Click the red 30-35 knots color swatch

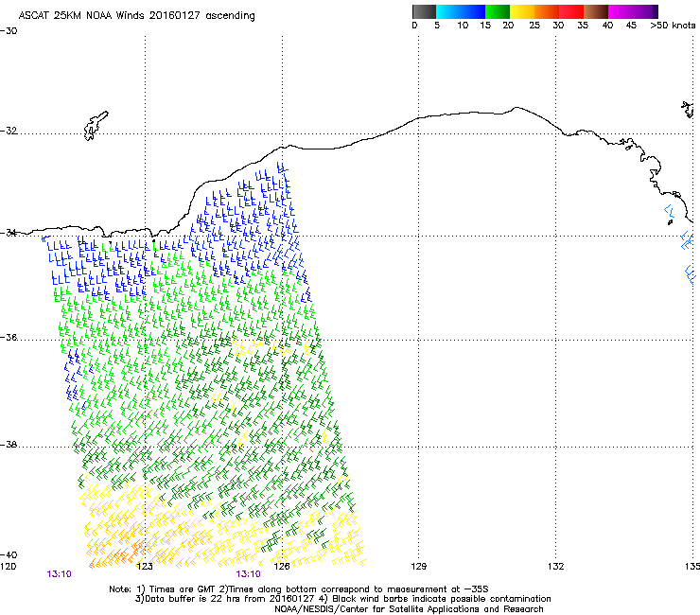[571, 11]
